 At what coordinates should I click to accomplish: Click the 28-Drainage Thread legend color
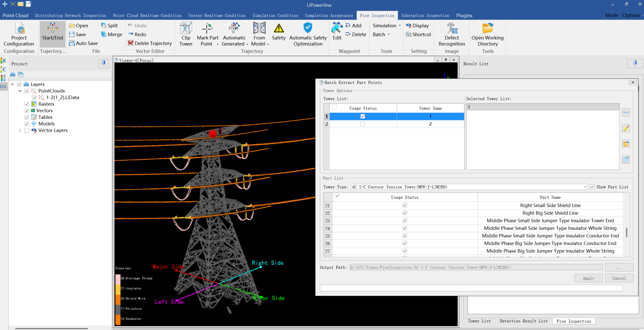click(118, 279)
